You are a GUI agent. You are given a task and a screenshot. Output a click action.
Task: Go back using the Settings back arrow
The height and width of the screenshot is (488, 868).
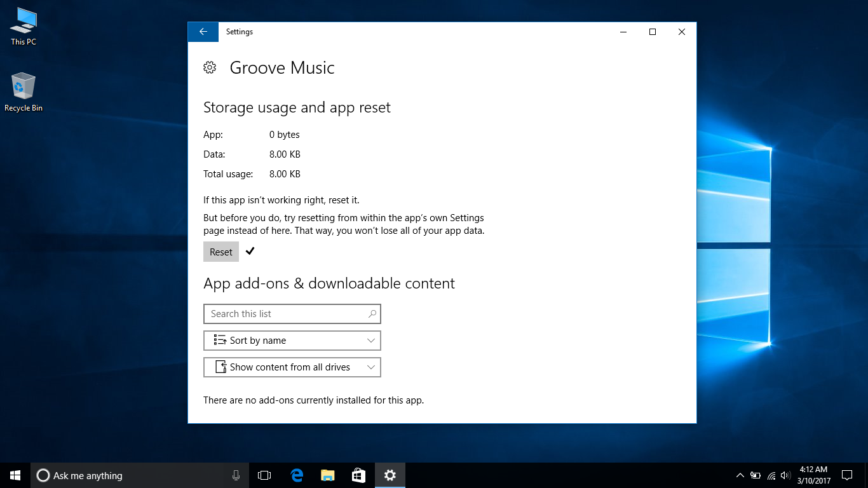click(x=203, y=32)
